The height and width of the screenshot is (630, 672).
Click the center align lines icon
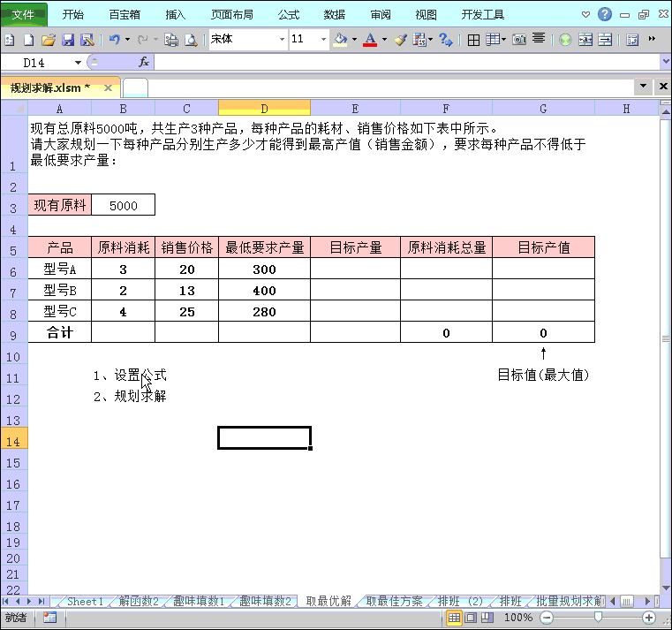[x=539, y=39]
